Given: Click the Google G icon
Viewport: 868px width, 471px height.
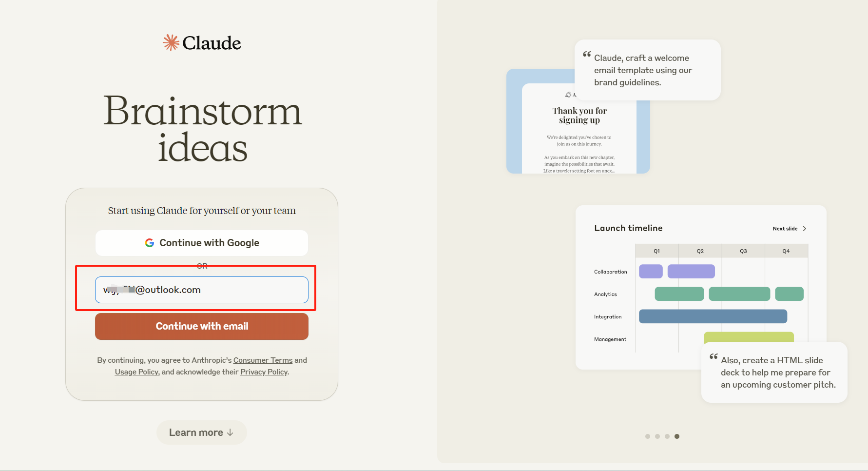Looking at the screenshot, I should (x=150, y=243).
